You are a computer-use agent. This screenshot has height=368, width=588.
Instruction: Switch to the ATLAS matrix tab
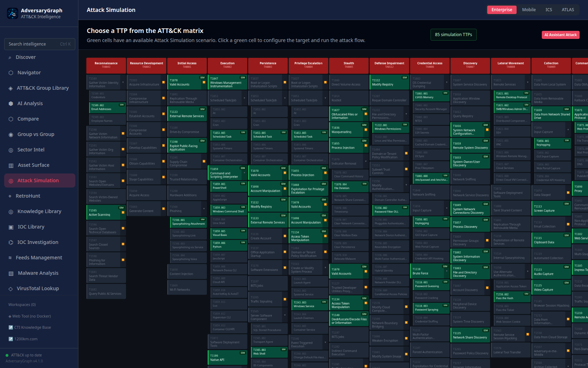click(568, 10)
